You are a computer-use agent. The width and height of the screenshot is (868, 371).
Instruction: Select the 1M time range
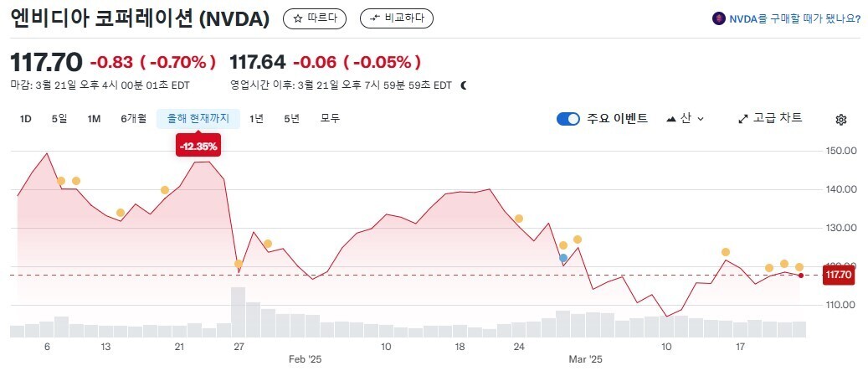[x=94, y=119]
